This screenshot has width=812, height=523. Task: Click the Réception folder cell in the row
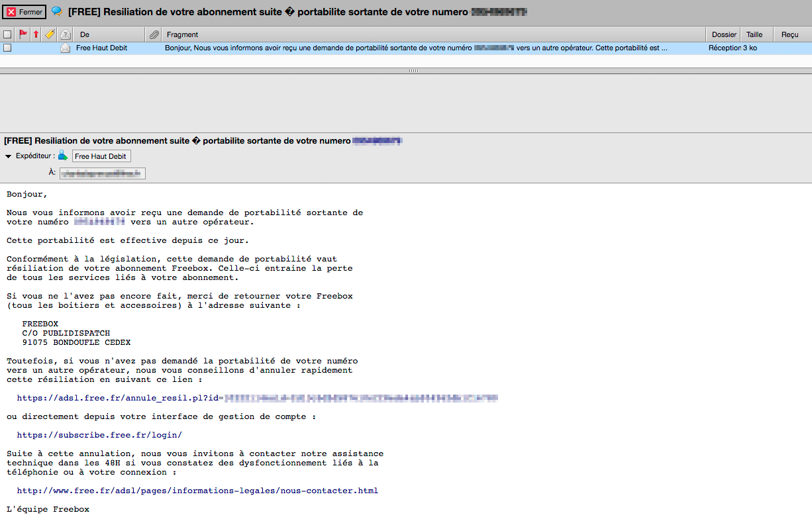(725, 48)
